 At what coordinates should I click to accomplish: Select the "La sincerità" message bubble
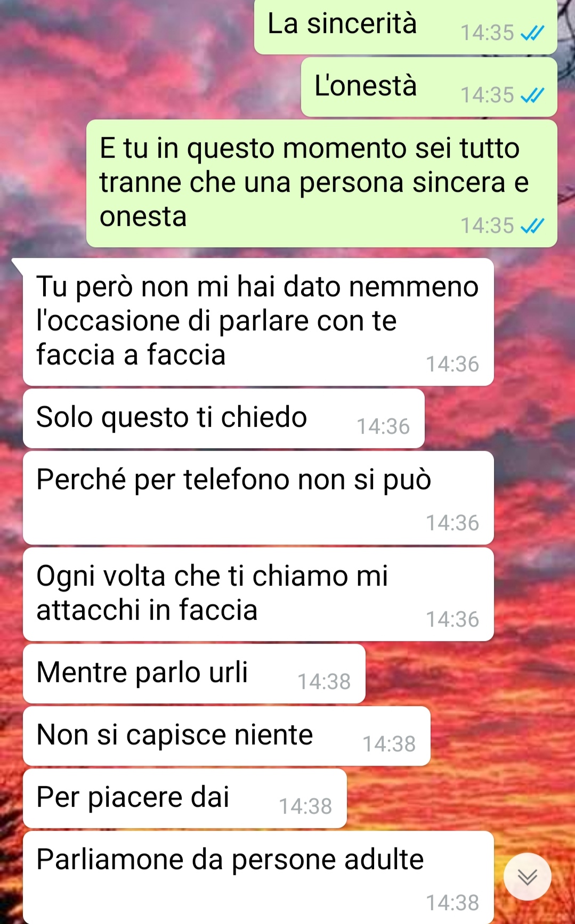(x=406, y=27)
